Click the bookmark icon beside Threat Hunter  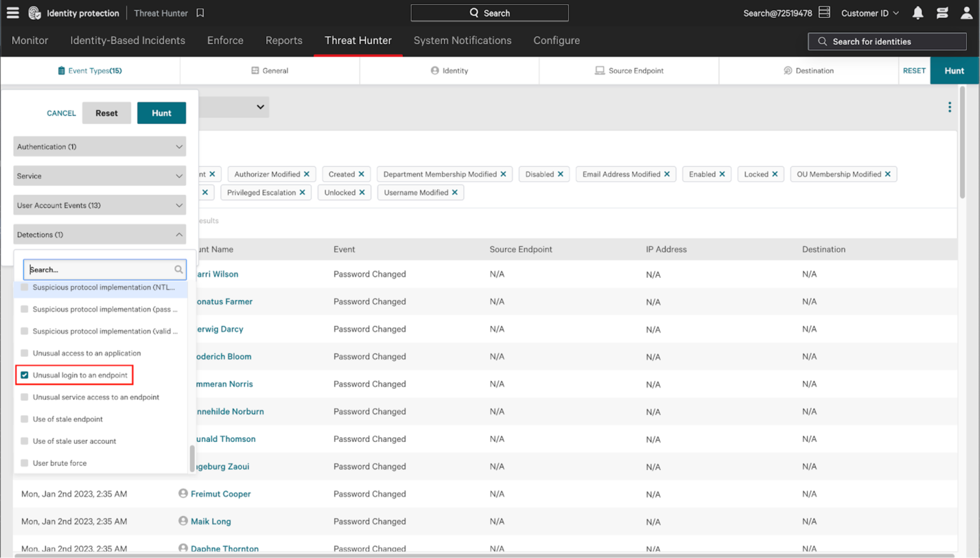pyautogui.click(x=200, y=13)
